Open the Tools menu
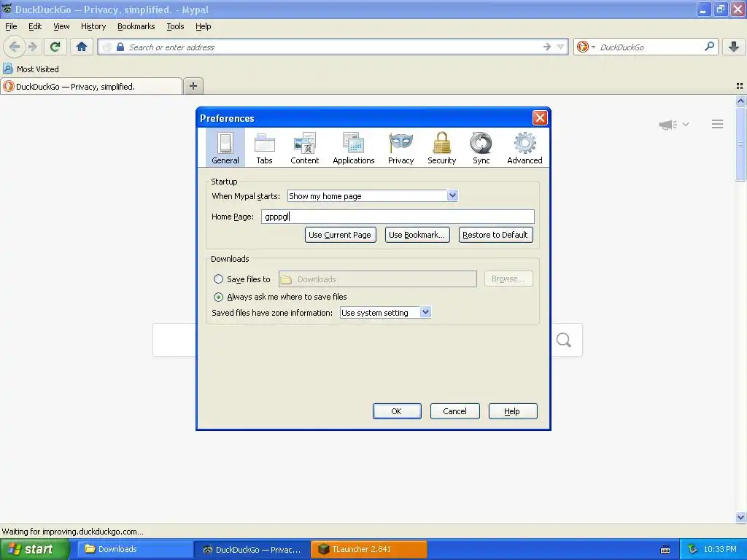 pyautogui.click(x=175, y=26)
